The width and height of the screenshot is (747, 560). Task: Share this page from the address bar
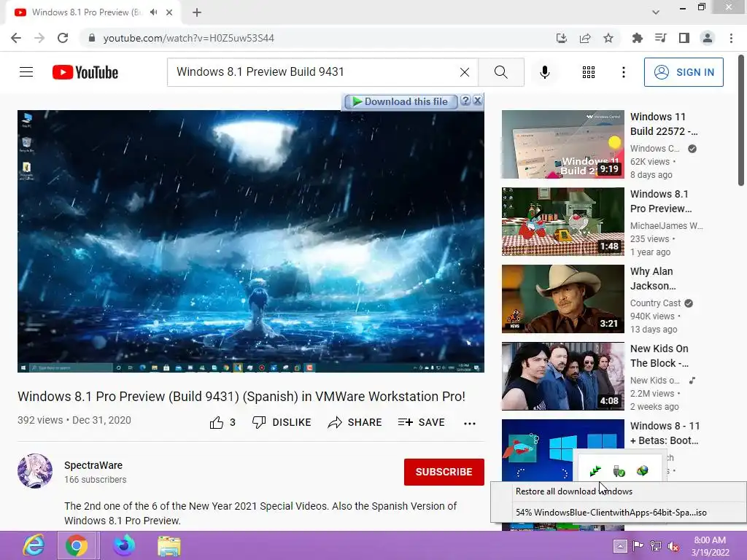585,38
